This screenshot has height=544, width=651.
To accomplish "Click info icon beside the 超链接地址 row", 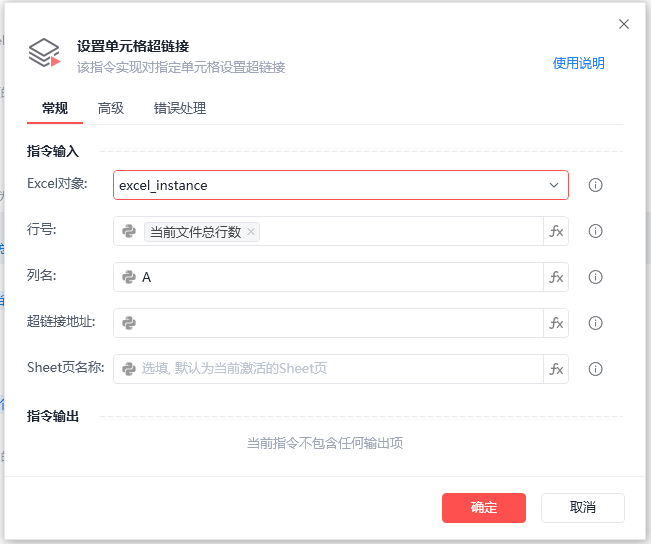I will (595, 323).
